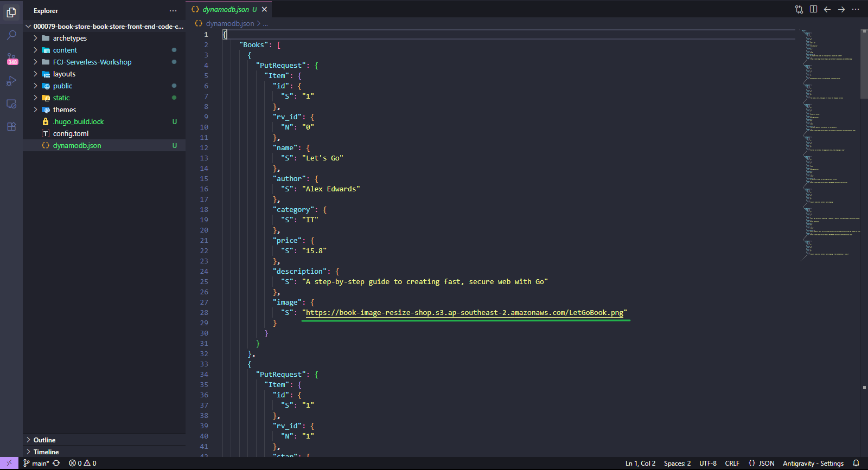This screenshot has width=868, height=470.
Task: Click the "Books" key on line 2
Action: (254, 45)
